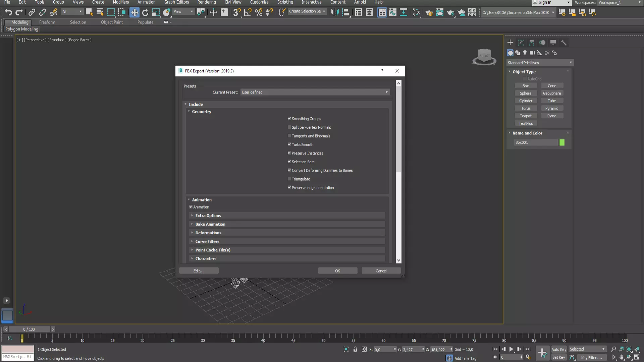Open the Utilities panel wrench icon
644x362 pixels.
[x=564, y=43]
